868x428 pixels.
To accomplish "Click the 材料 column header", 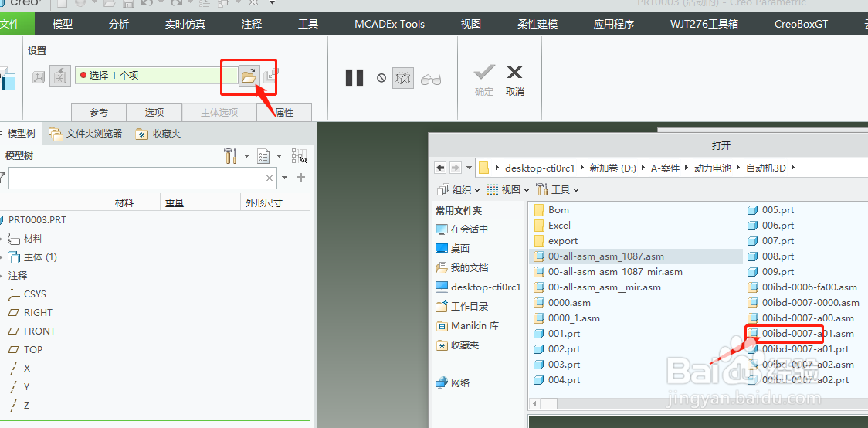I will click(124, 202).
